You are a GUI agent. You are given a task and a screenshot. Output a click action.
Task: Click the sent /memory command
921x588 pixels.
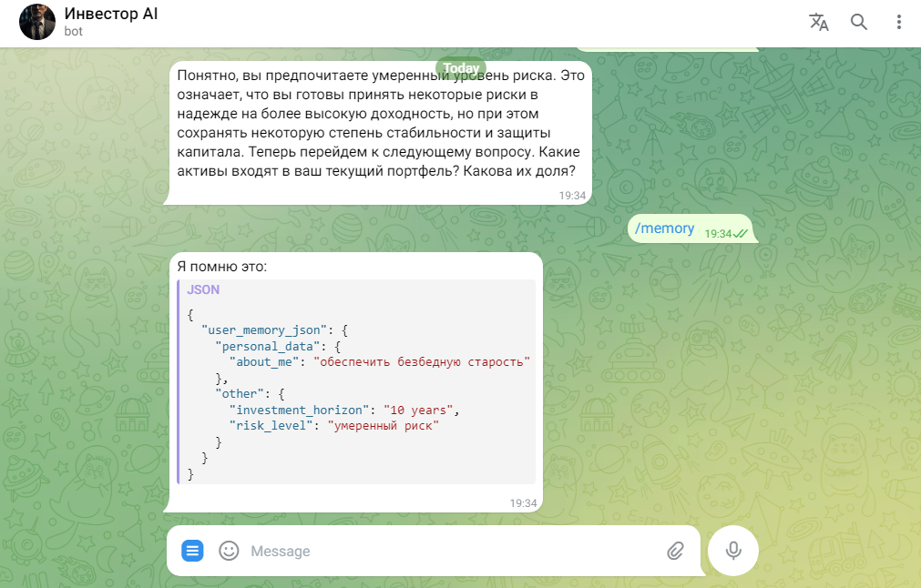[664, 228]
